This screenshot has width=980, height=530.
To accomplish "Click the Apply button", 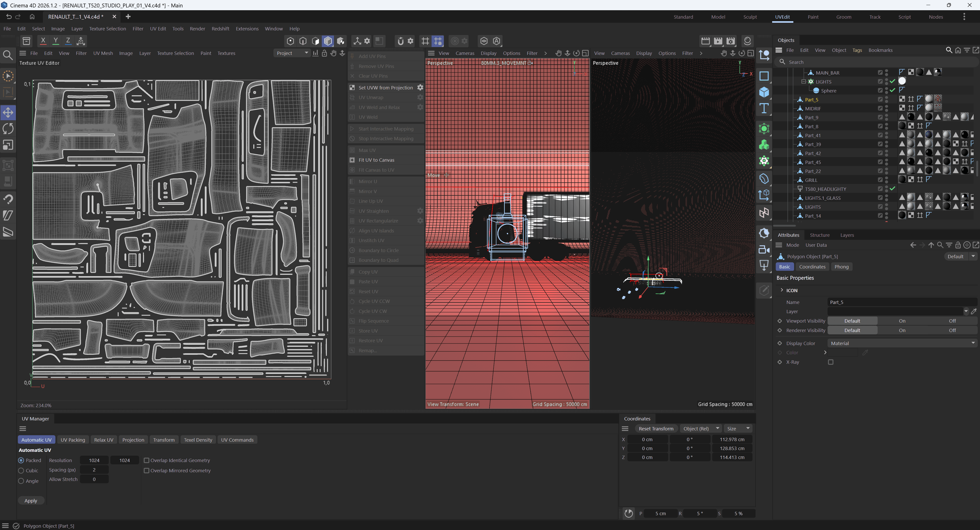I will (x=31, y=501).
